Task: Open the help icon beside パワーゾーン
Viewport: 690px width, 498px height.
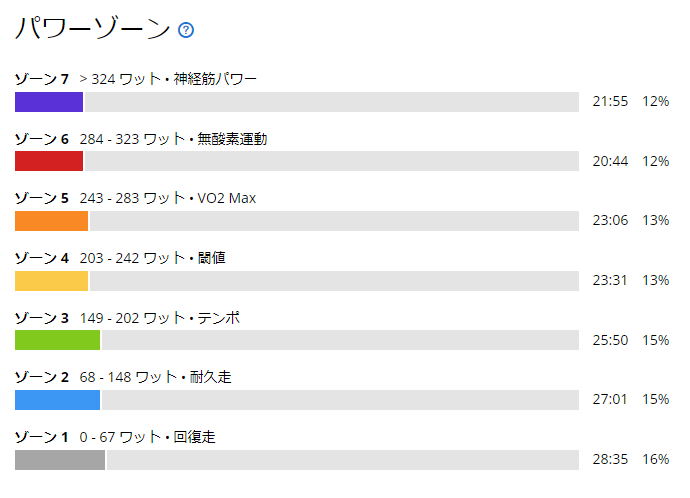Action: coord(186,30)
